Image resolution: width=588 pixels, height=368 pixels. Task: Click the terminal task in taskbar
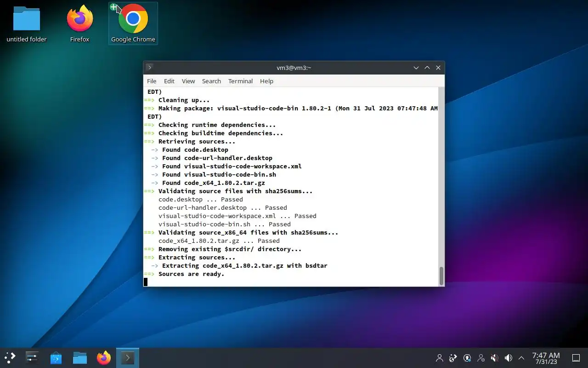[x=128, y=357]
